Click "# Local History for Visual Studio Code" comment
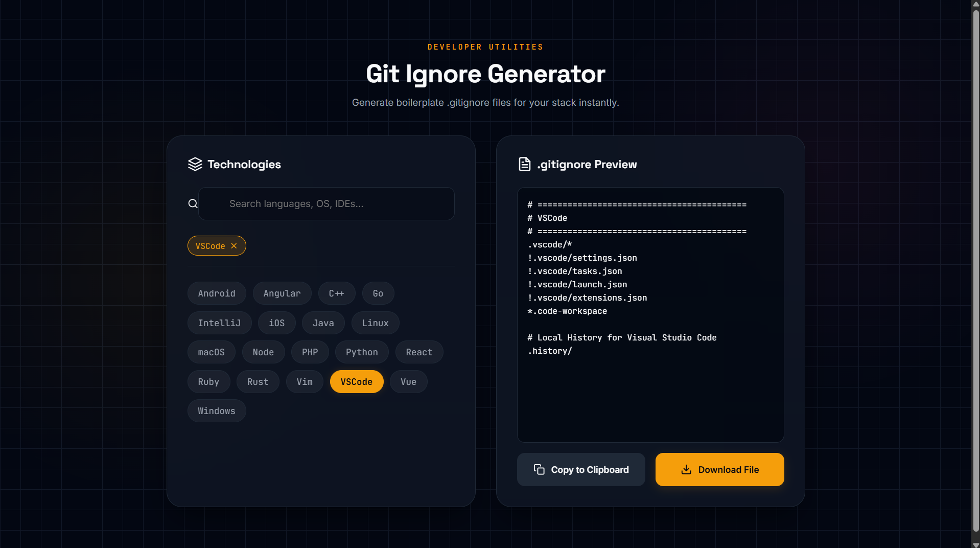Image resolution: width=980 pixels, height=548 pixels. click(x=622, y=337)
